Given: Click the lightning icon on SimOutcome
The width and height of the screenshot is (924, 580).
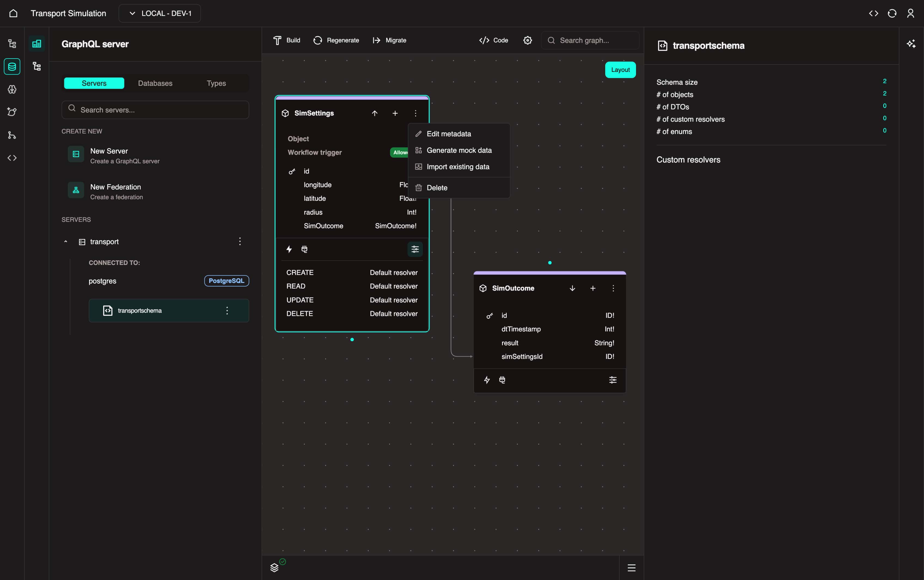Looking at the screenshot, I should (487, 380).
